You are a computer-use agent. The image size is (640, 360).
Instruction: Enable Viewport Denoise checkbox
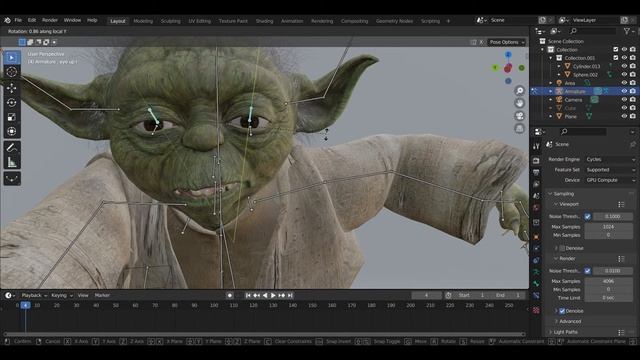(562, 248)
